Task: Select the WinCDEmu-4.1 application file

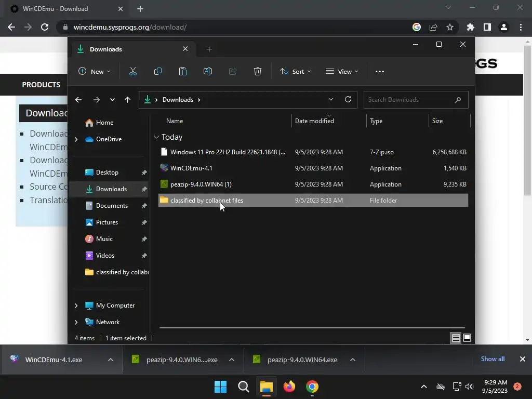Action: [313, 168]
